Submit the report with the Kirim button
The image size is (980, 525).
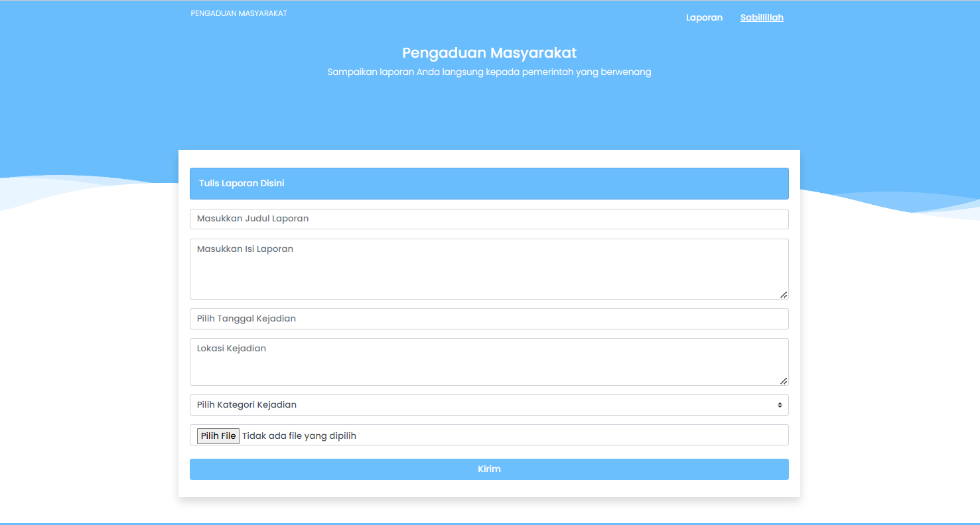coord(489,469)
